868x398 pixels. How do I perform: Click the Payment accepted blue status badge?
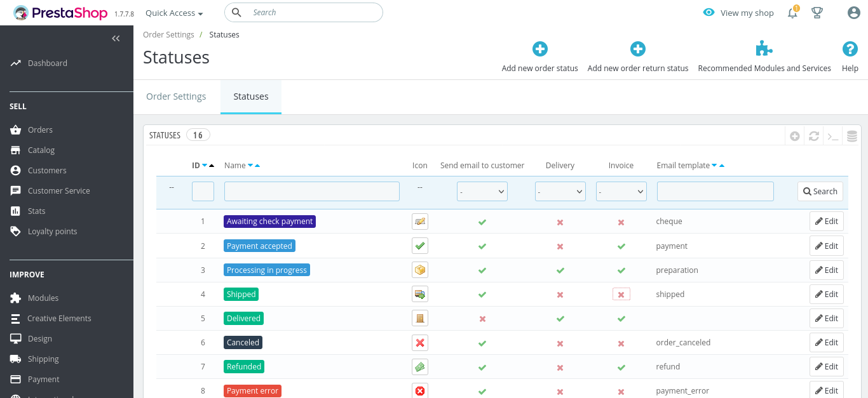click(259, 246)
